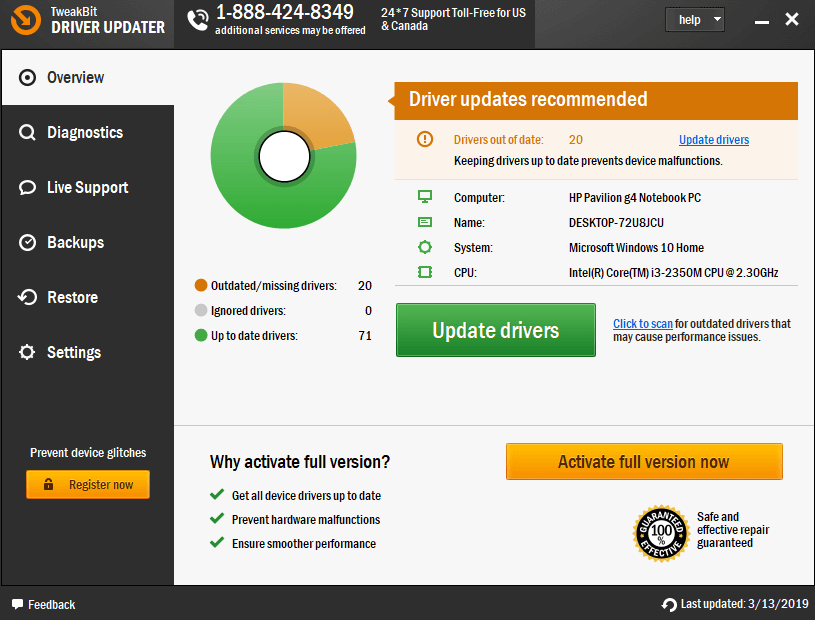The image size is (815, 620).
Task: Click the green Computer monitor icon
Action: click(x=425, y=196)
